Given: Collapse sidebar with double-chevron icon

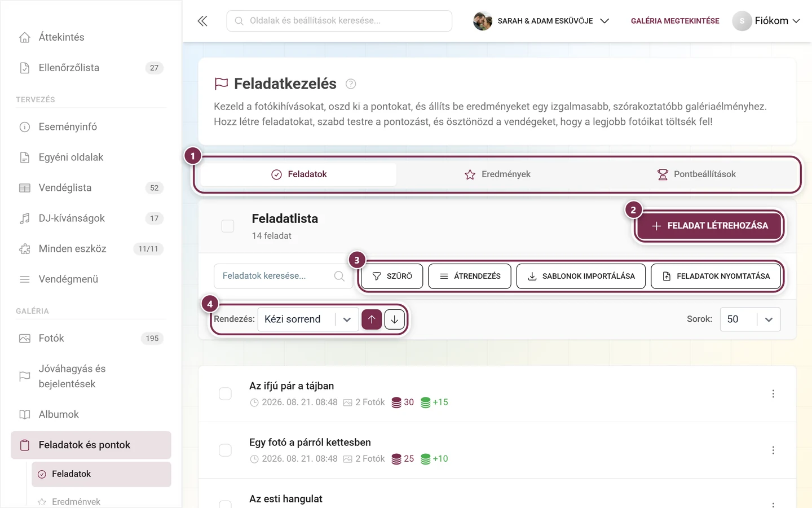Looking at the screenshot, I should [x=202, y=21].
